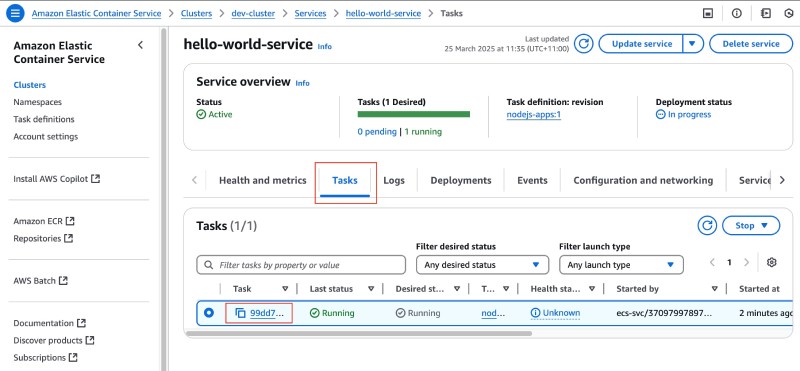Open the Deployments tab
Screen dimensions: 800x371
[461, 180]
